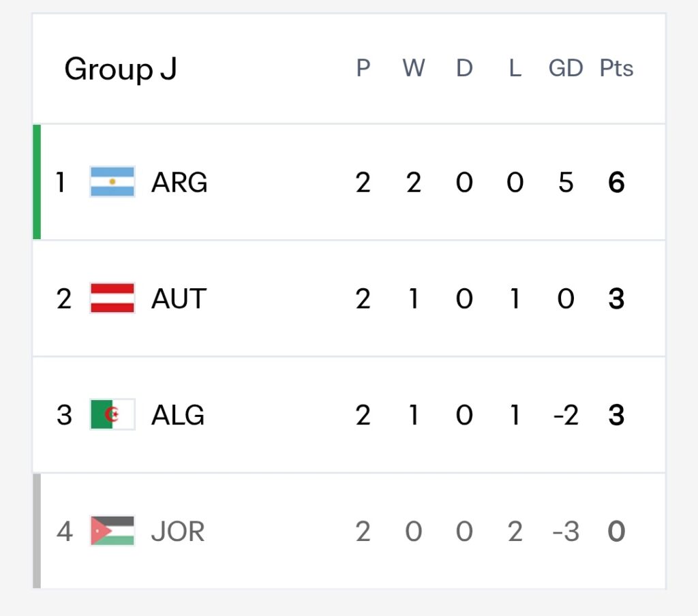Select the ALG team name
The image size is (698, 616).
(x=178, y=415)
